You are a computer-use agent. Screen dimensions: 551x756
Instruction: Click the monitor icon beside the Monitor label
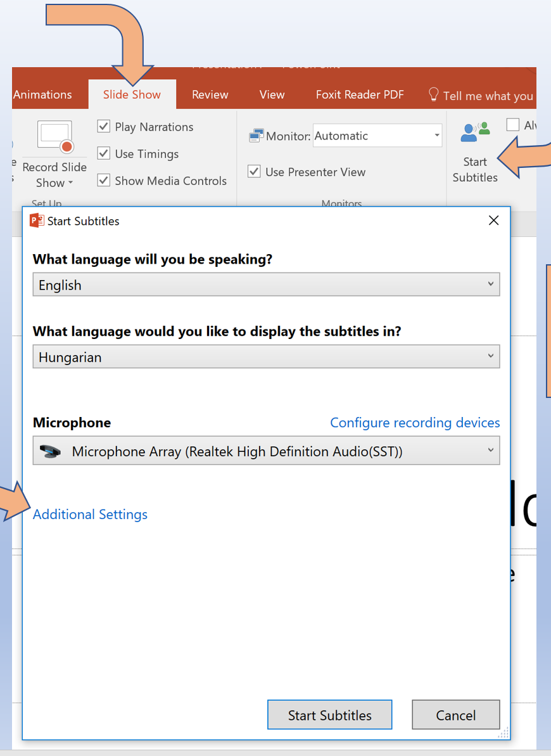[257, 135]
